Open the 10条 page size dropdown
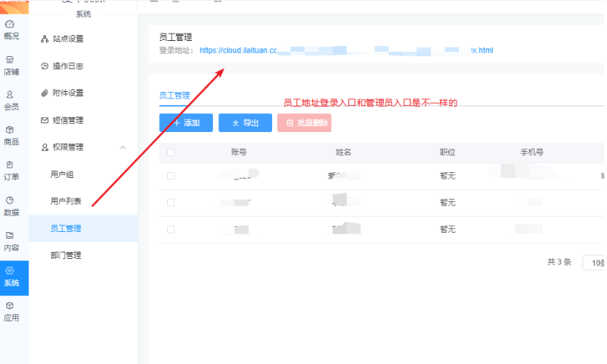The width and height of the screenshot is (607, 364). tap(595, 263)
